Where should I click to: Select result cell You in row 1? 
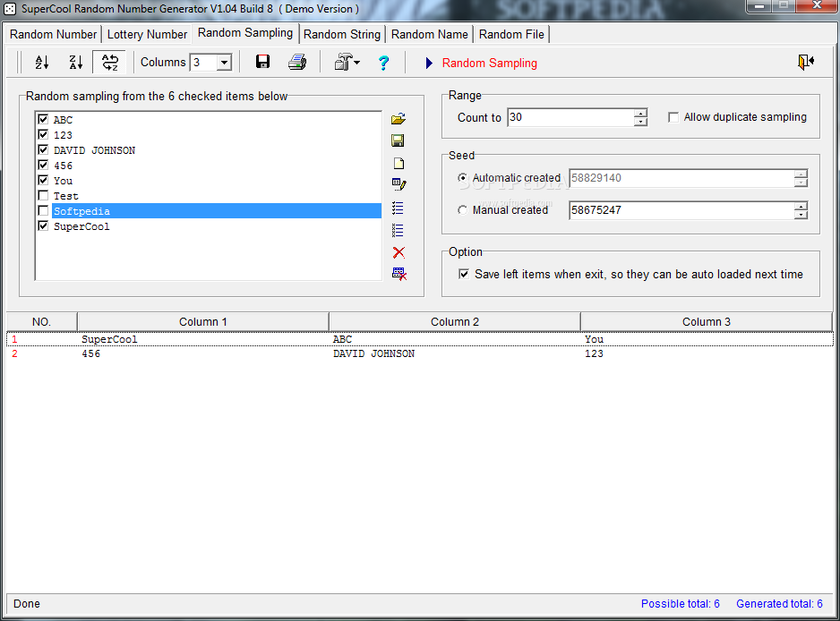click(x=594, y=339)
